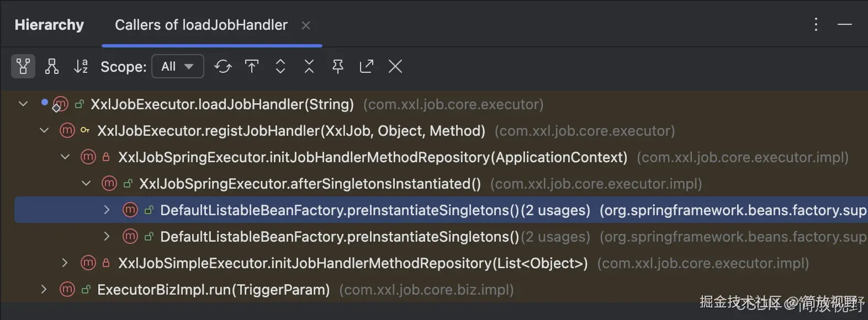
Task: Click Expand All icon in toolbar
Action: click(280, 67)
